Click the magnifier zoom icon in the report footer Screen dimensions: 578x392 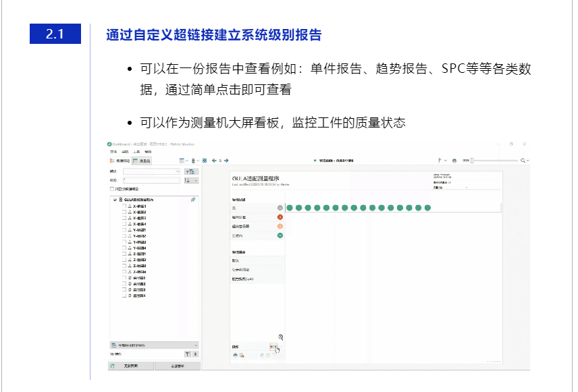282,336
